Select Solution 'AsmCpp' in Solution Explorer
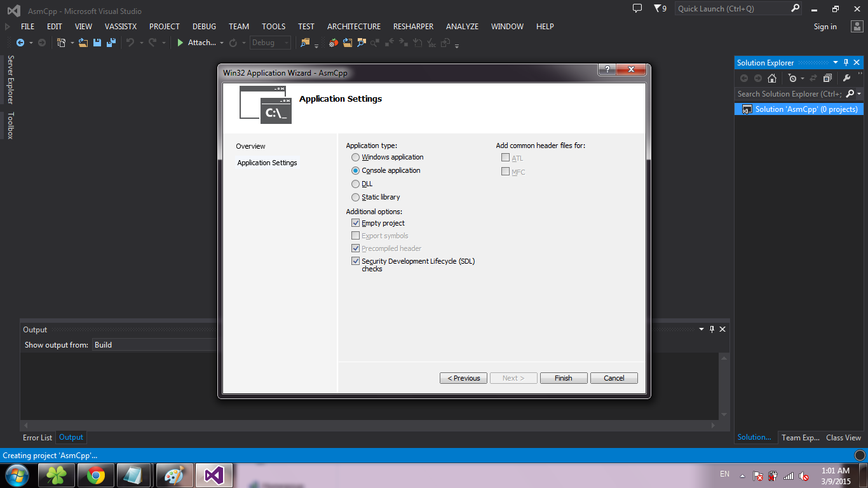Image resolution: width=868 pixels, height=488 pixels. [799, 109]
